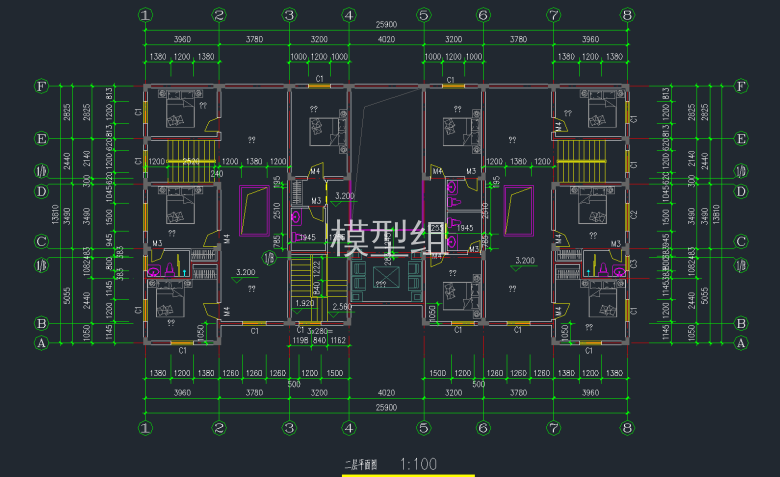This screenshot has width=780, height=477.
Task: Select axis bubble 8 in the bottom row
Action: tap(627, 428)
